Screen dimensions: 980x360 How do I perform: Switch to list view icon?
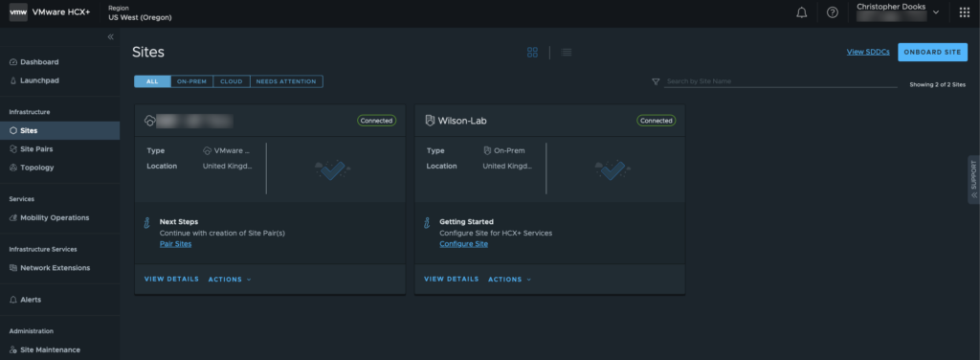point(567,53)
